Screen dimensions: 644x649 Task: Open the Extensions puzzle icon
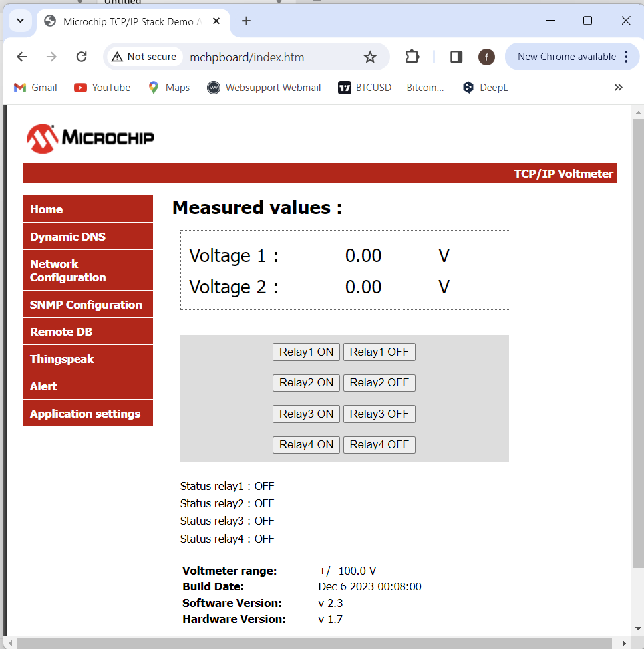tap(412, 57)
